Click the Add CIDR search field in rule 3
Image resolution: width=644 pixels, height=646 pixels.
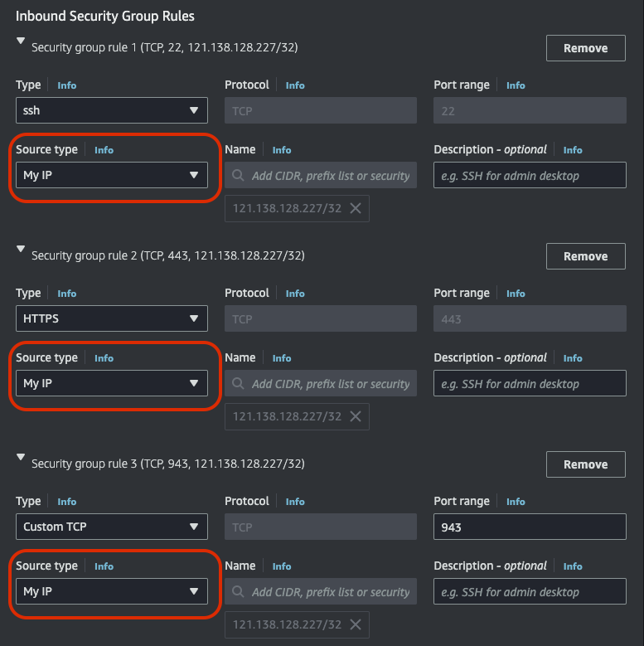coord(321,591)
